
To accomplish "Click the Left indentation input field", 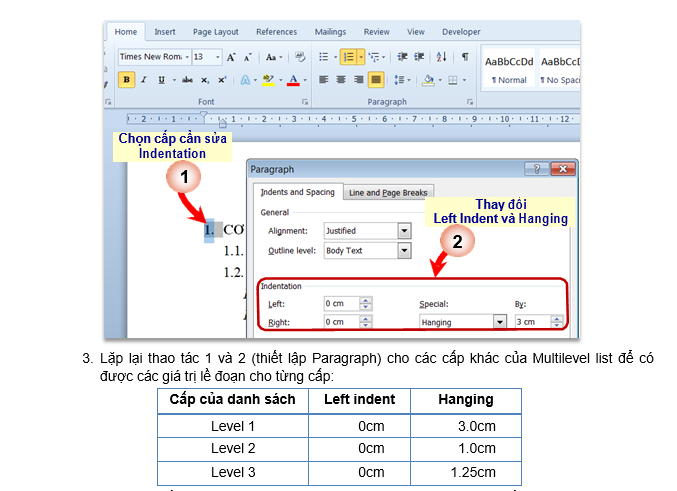I will [340, 303].
